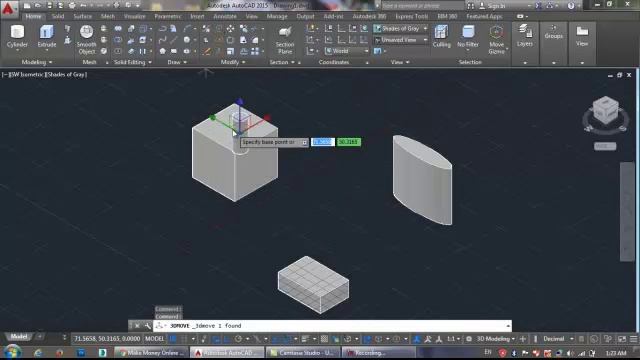Toggle transparency display in status bar
The image size is (640, 360).
(324, 339)
